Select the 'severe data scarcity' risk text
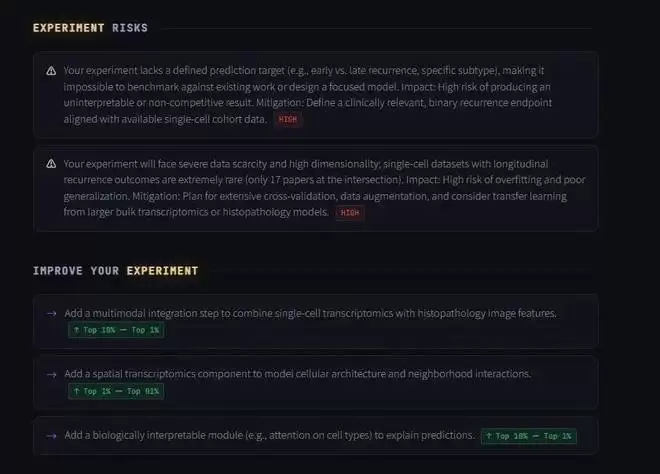Screen dimensions: 660x474 [300, 179]
